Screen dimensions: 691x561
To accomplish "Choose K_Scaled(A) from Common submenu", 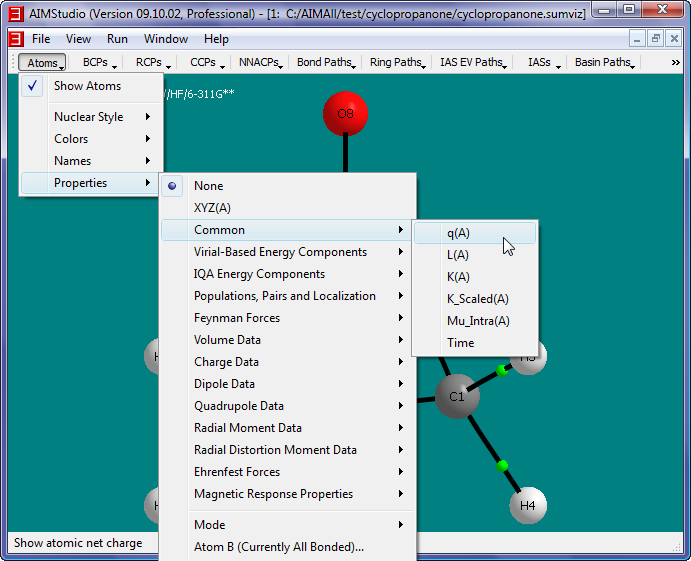I will point(477,299).
